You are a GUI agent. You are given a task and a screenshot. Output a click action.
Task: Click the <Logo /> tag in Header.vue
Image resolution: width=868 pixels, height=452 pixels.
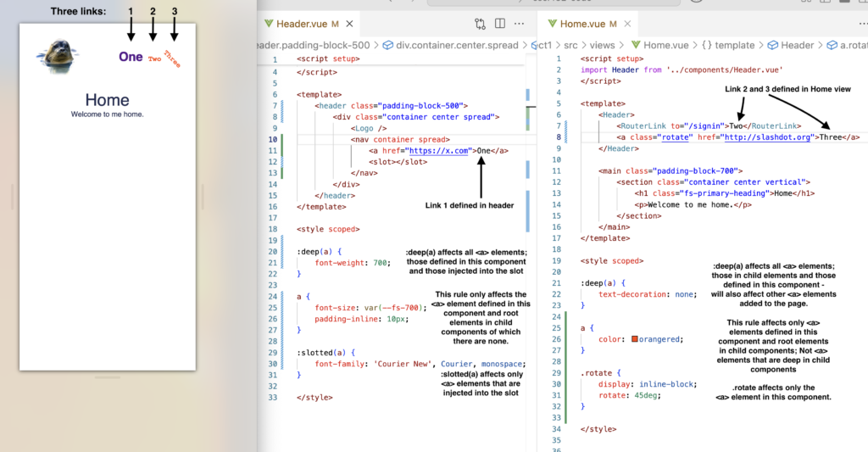tap(369, 128)
